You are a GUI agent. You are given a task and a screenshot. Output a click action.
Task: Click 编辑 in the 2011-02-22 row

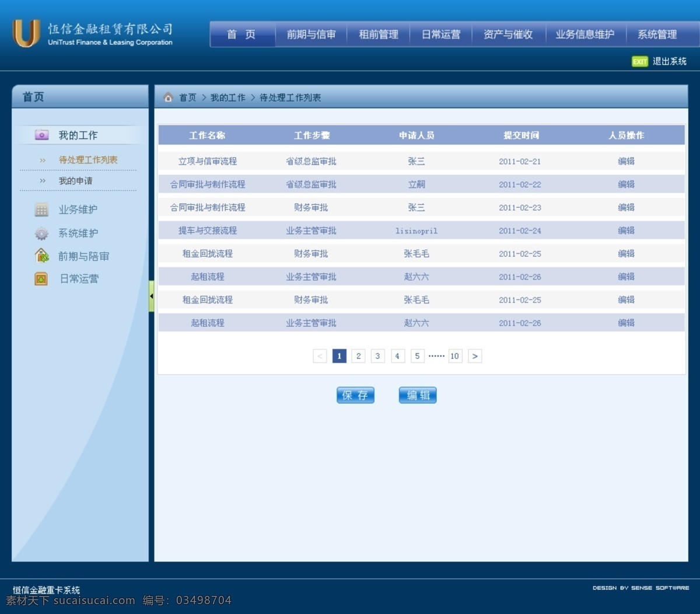pos(626,184)
